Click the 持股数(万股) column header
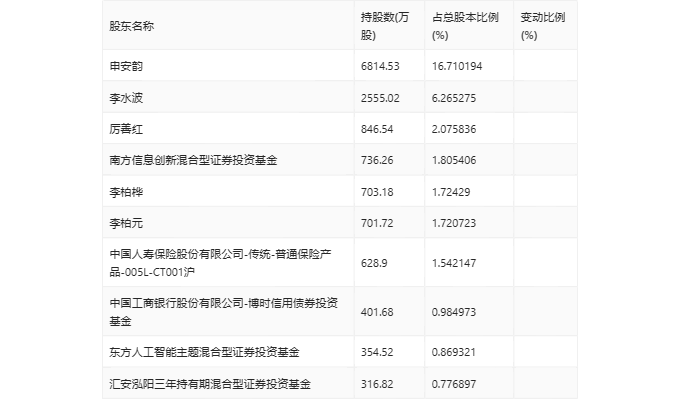Screen dimensions: 680x399 (x=385, y=26)
